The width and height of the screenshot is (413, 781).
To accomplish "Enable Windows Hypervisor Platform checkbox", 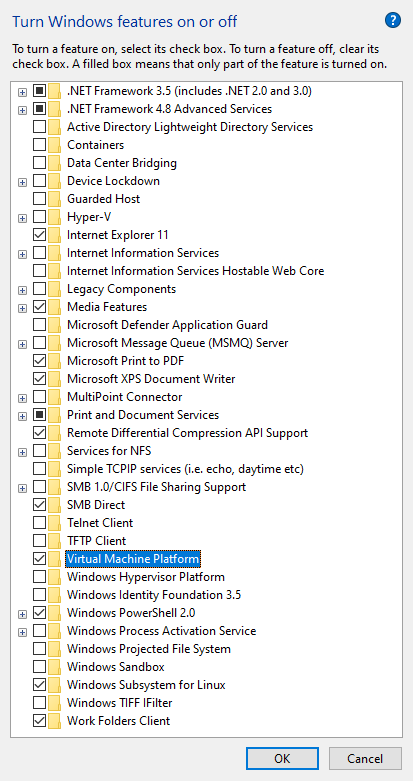I will coord(39,576).
